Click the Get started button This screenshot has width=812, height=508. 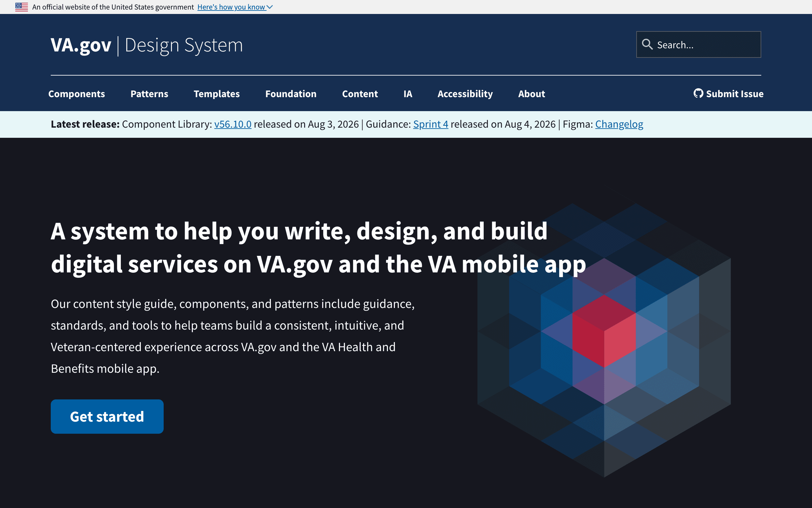[x=107, y=417]
